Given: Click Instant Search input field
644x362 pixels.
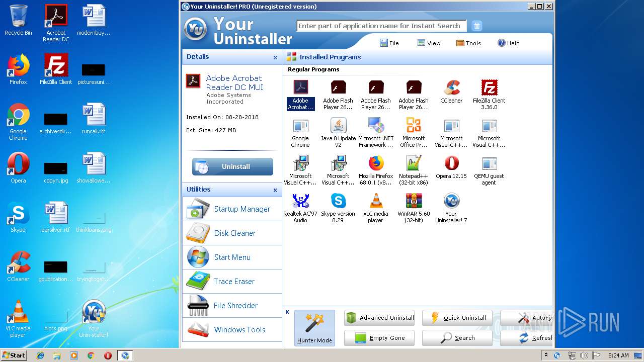Looking at the screenshot, I should [381, 26].
